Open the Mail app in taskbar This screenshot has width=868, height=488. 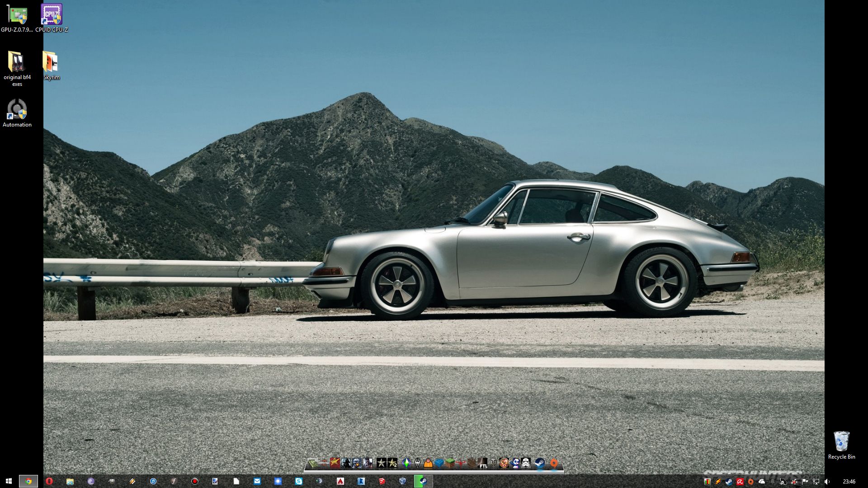pos(257,481)
